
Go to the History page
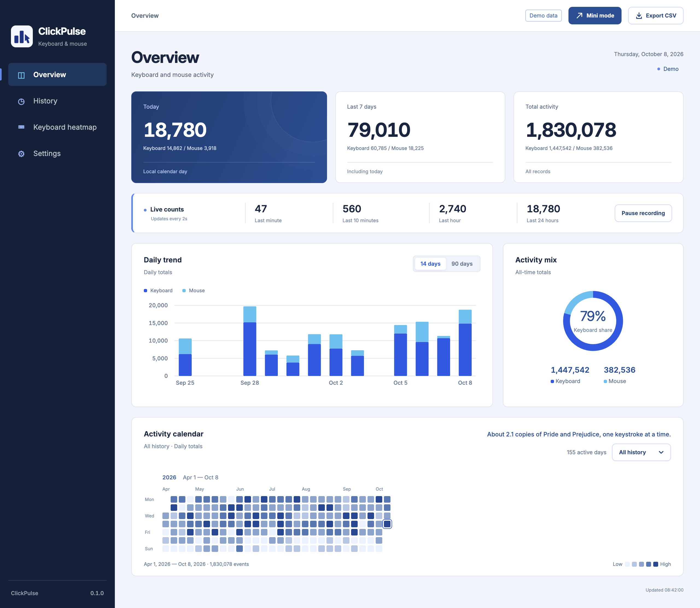coord(57,101)
